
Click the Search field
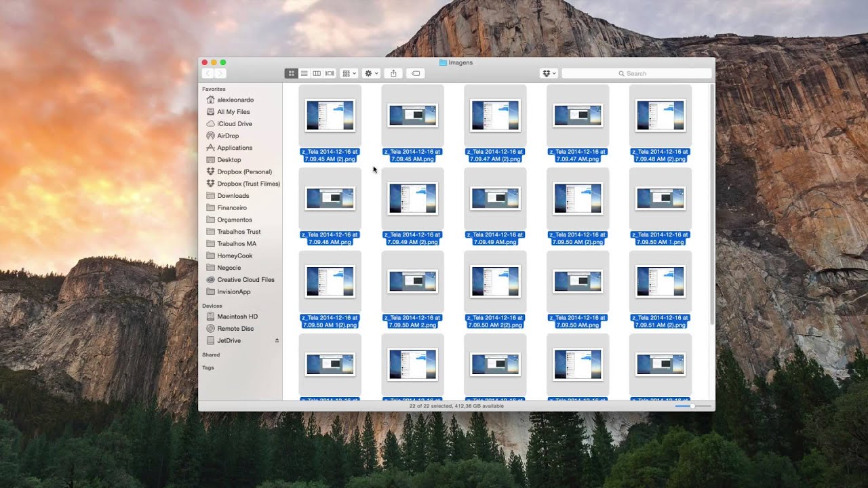[637, 73]
